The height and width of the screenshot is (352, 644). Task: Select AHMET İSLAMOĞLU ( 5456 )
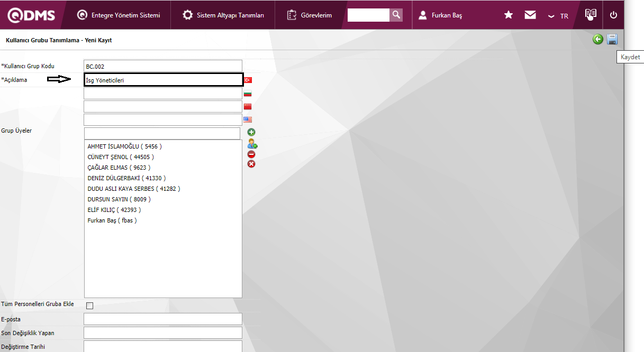[x=124, y=146]
